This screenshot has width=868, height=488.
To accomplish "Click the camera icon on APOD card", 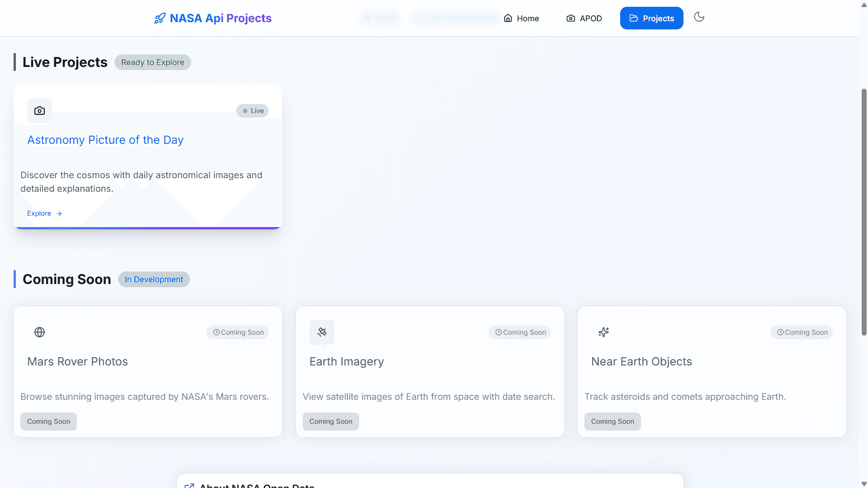I will (x=39, y=111).
